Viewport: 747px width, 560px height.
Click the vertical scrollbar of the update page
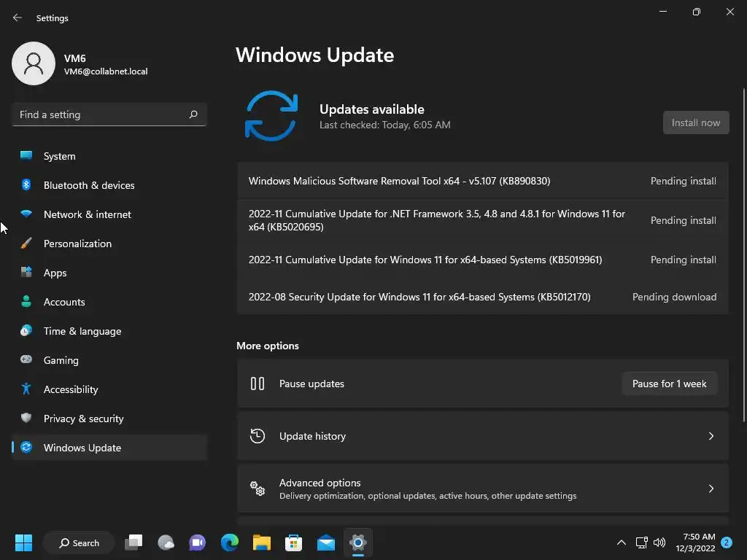743,254
